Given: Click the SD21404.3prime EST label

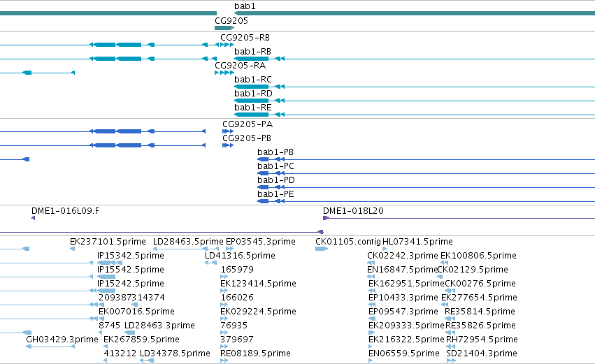Looking at the screenshot, I should 481,354.
